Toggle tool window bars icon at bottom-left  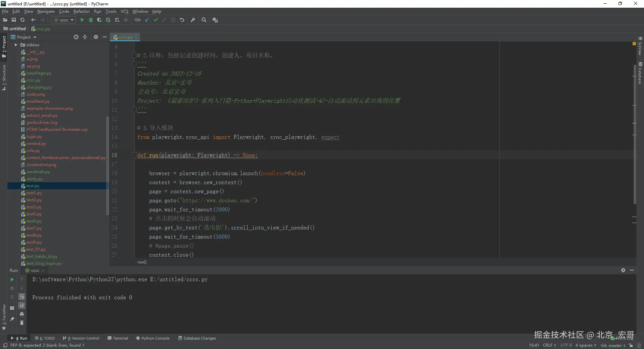pos(5,345)
